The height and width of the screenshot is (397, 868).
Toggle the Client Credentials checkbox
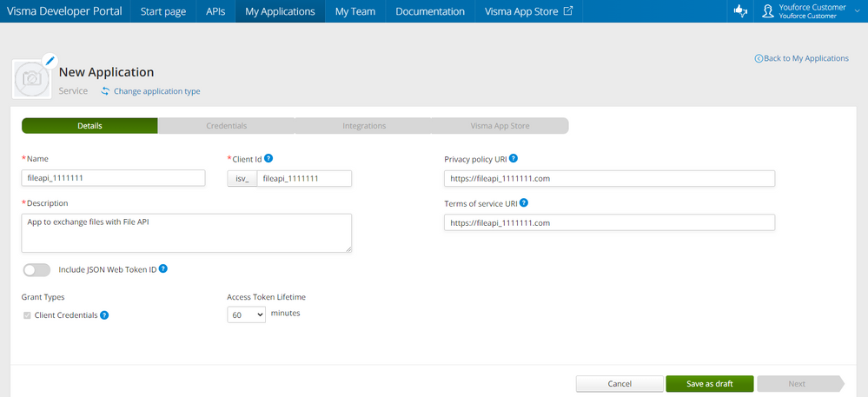point(28,315)
